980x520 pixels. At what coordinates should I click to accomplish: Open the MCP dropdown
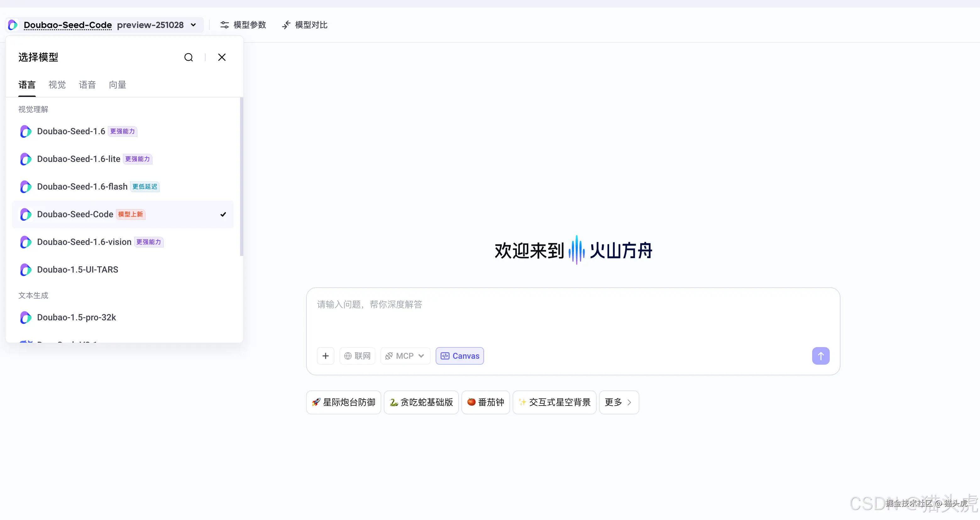tap(405, 356)
